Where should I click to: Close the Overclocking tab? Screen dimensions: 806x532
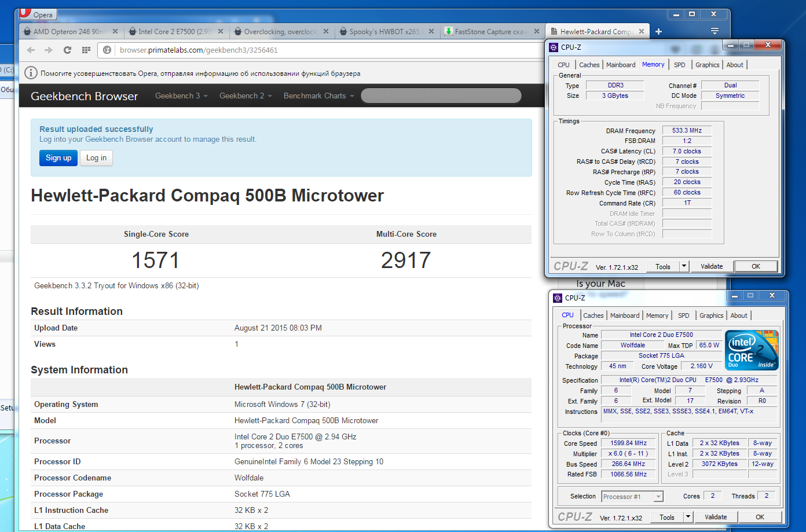[325, 32]
